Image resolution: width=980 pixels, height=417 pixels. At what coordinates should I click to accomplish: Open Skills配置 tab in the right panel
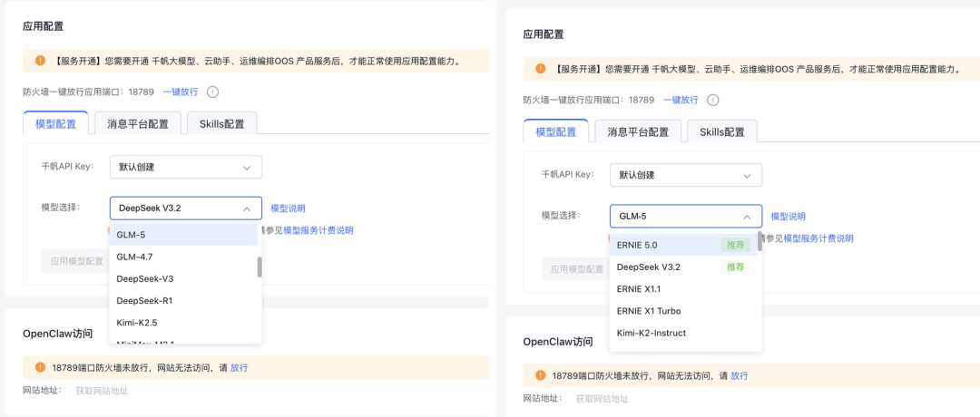click(x=721, y=131)
